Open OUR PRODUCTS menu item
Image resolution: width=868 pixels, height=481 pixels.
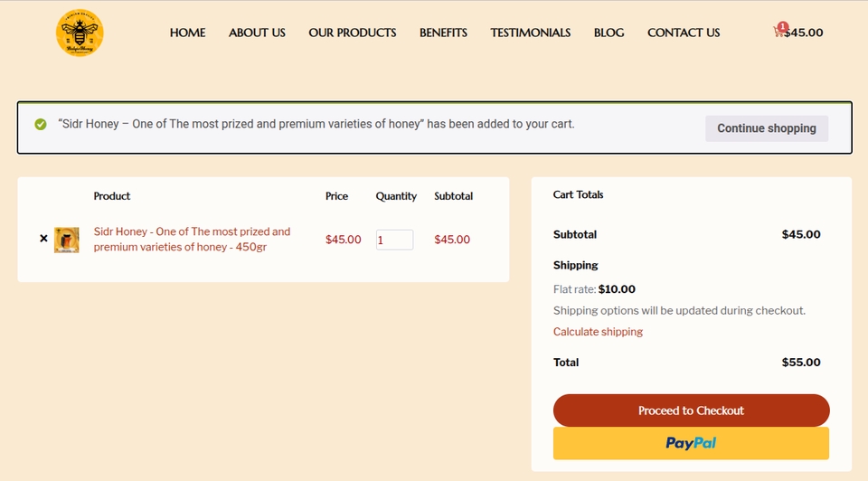(x=352, y=33)
